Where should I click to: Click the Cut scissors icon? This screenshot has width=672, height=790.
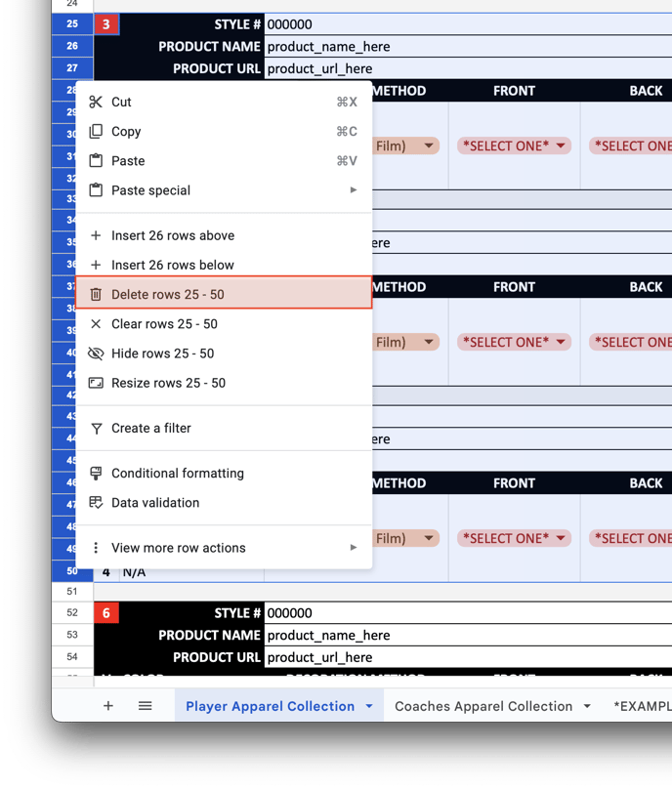(96, 103)
